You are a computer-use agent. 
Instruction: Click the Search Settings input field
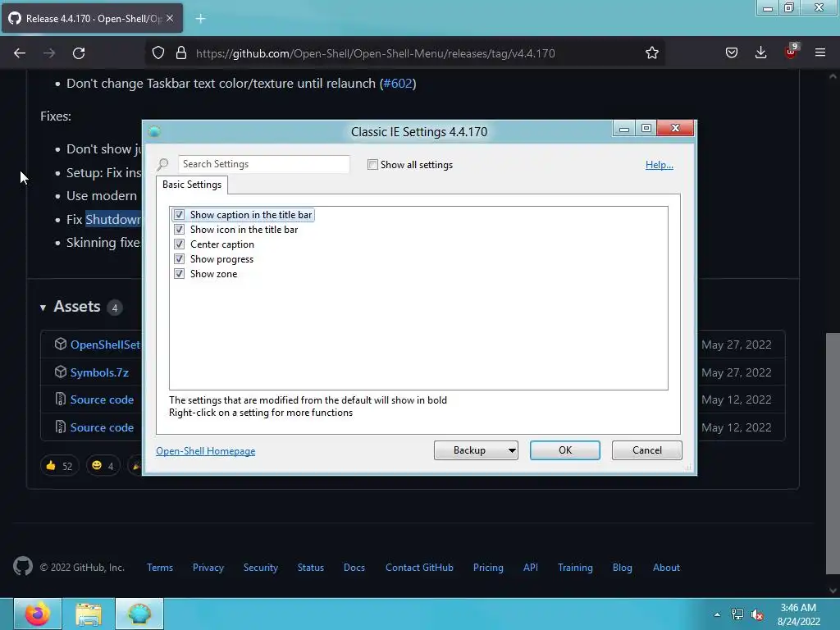pyautogui.click(x=263, y=164)
